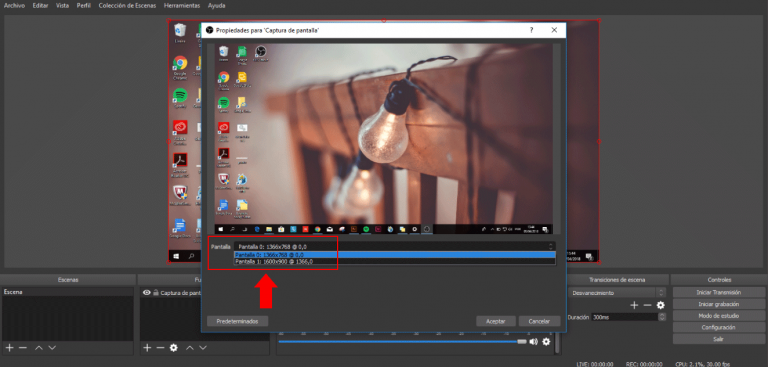The width and height of the screenshot is (768, 367).
Task: Click Predeterminados button
Action: point(238,321)
